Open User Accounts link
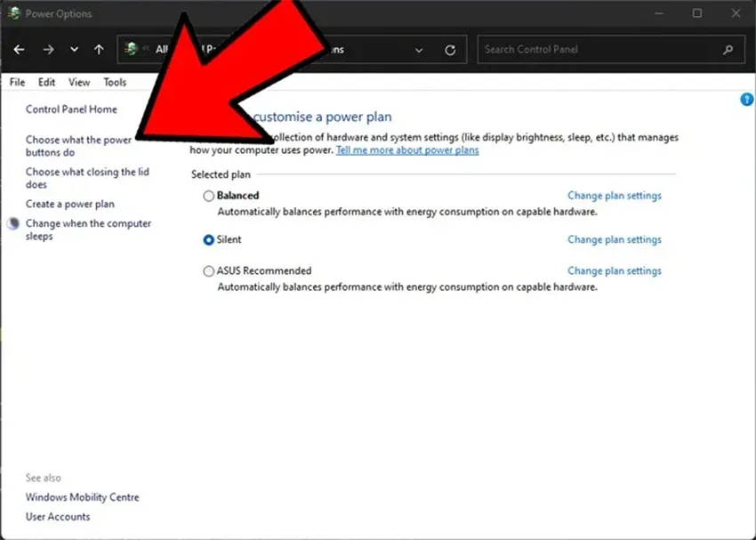Screen dimensions: 756x540 pos(58,516)
